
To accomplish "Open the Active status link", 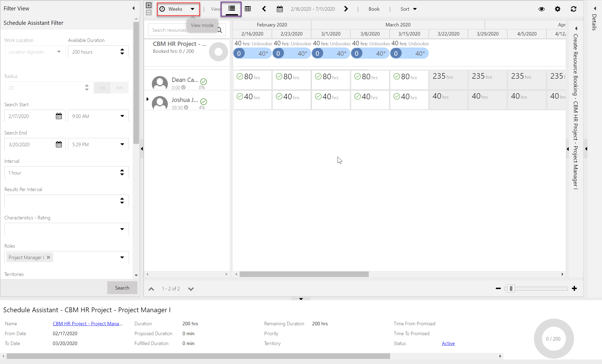I will (x=448, y=343).
